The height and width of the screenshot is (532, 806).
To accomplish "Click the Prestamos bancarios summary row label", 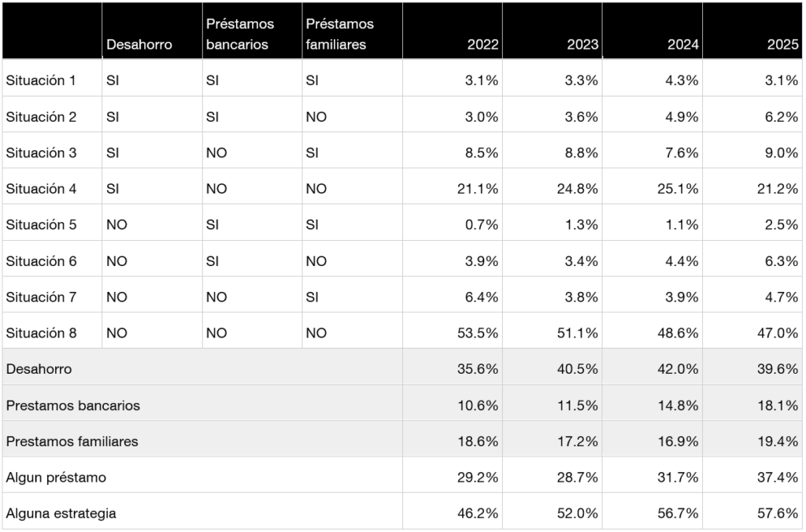I will (72, 405).
